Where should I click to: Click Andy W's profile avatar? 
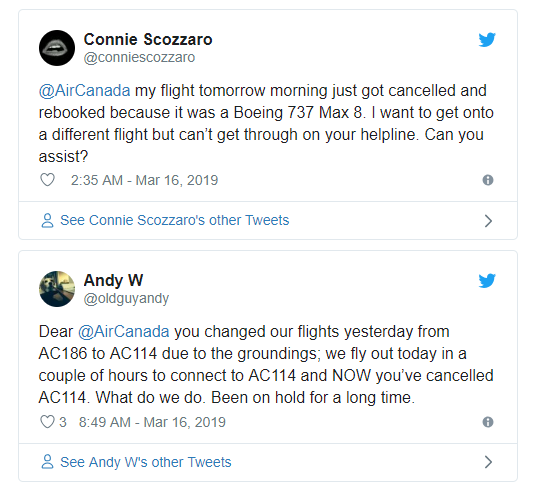pyautogui.click(x=57, y=289)
